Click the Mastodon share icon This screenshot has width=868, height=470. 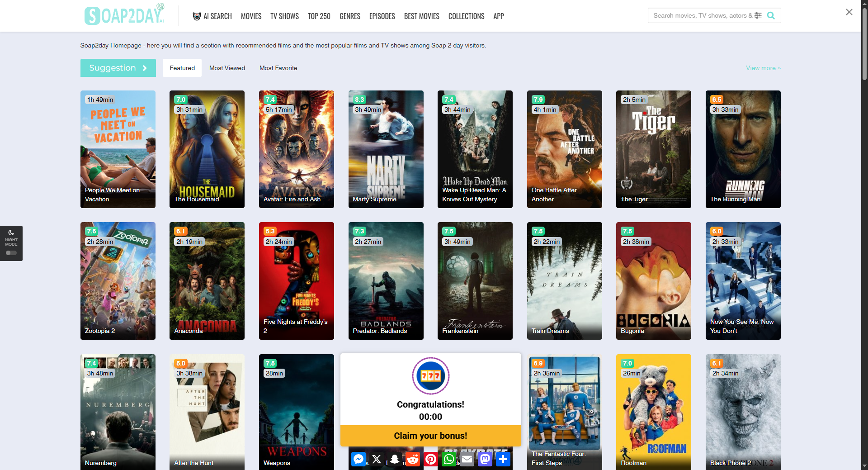485,460
